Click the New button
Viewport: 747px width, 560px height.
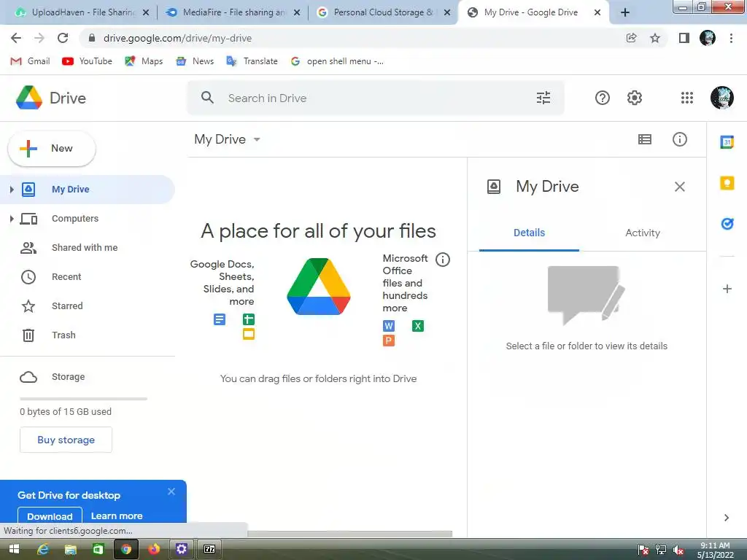pos(52,149)
